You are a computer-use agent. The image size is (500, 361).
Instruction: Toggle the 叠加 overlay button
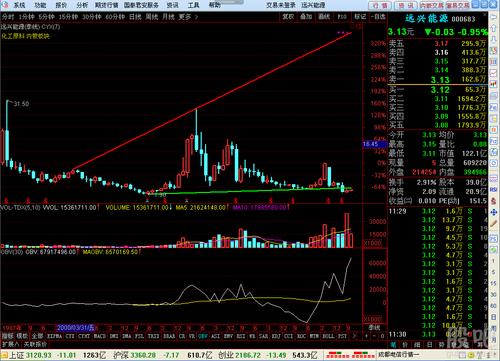[306, 16]
